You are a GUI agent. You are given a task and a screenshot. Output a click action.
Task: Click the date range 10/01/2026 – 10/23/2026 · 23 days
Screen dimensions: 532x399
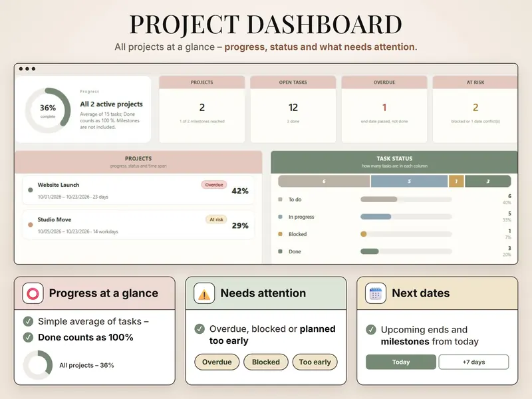(73, 197)
